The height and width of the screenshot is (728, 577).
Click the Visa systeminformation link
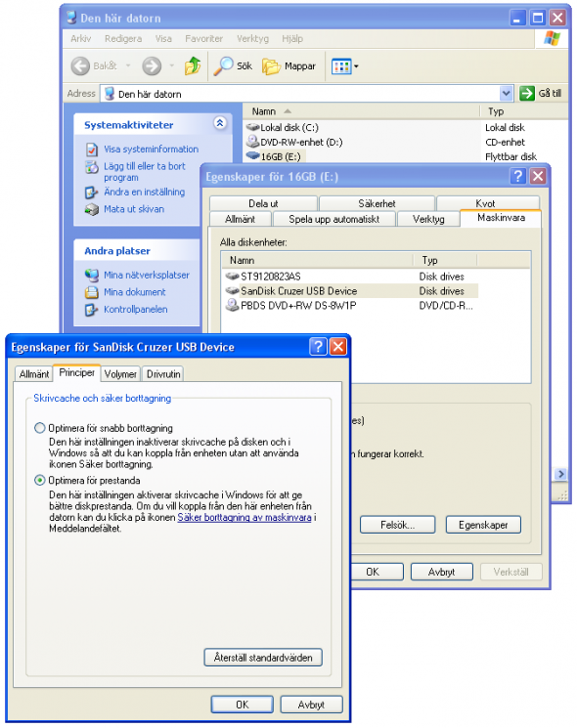151,150
